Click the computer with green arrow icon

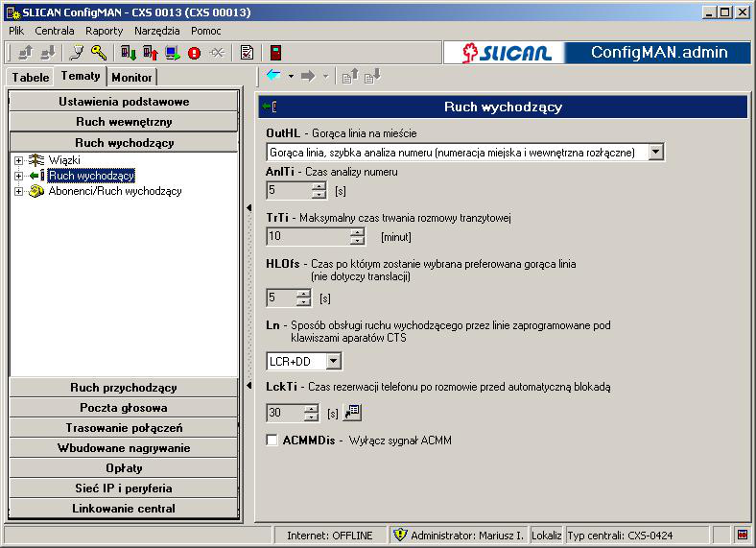(x=173, y=53)
